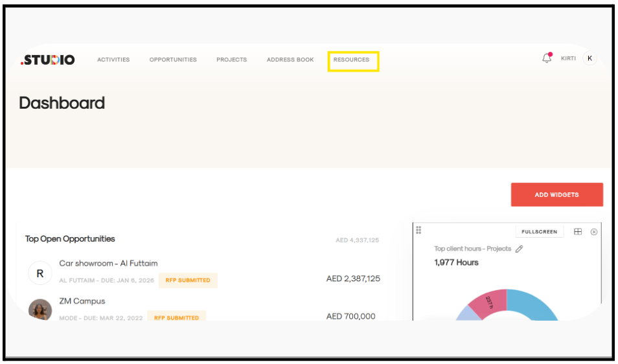The height and width of the screenshot is (364, 618).
Task: Remove the Top client hours widget
Action: point(594,232)
